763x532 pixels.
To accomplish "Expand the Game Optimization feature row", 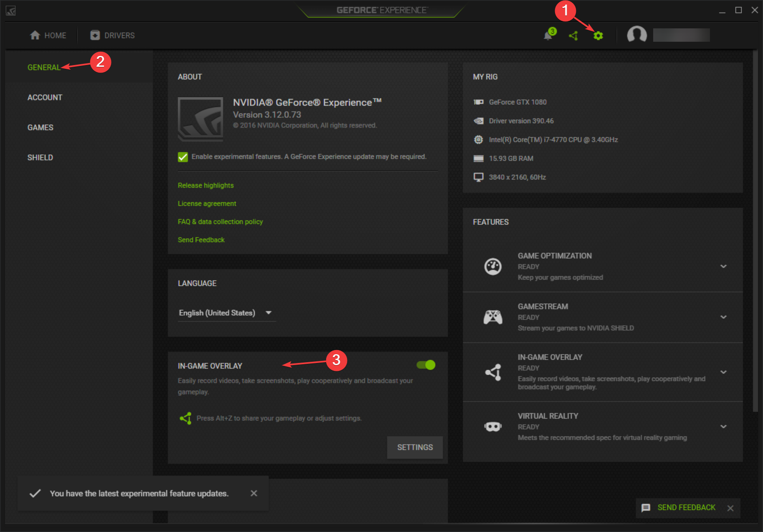I will 723,266.
